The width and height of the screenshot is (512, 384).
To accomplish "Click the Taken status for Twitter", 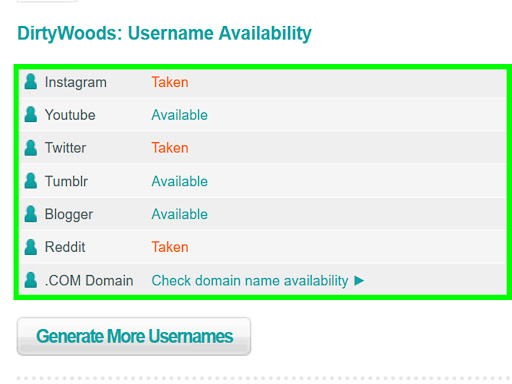I will (170, 148).
